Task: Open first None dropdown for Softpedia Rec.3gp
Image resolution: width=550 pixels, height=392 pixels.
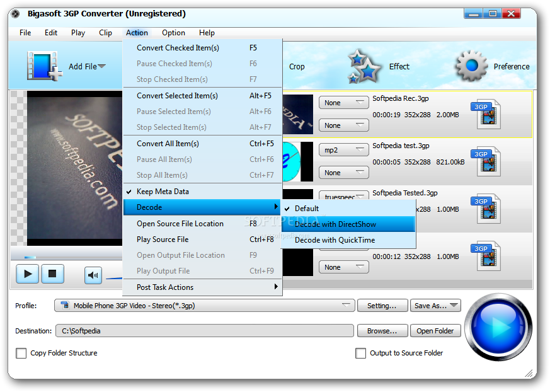Action: [344, 103]
